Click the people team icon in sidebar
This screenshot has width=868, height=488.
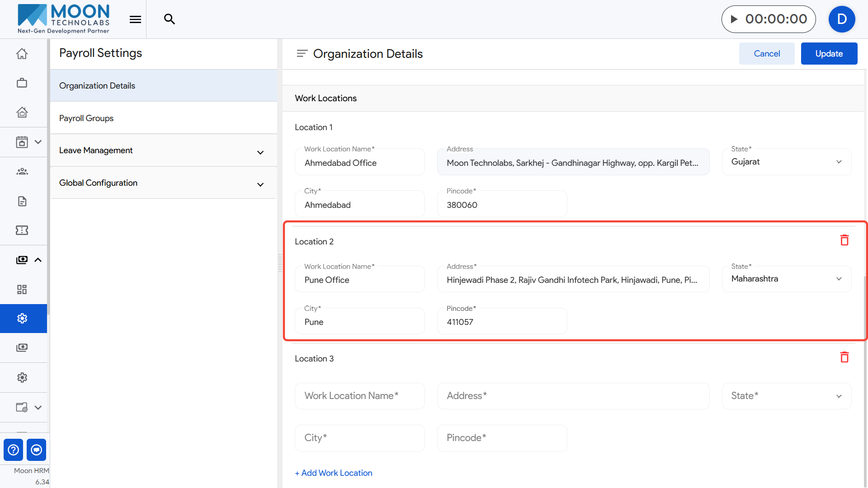pyautogui.click(x=22, y=172)
